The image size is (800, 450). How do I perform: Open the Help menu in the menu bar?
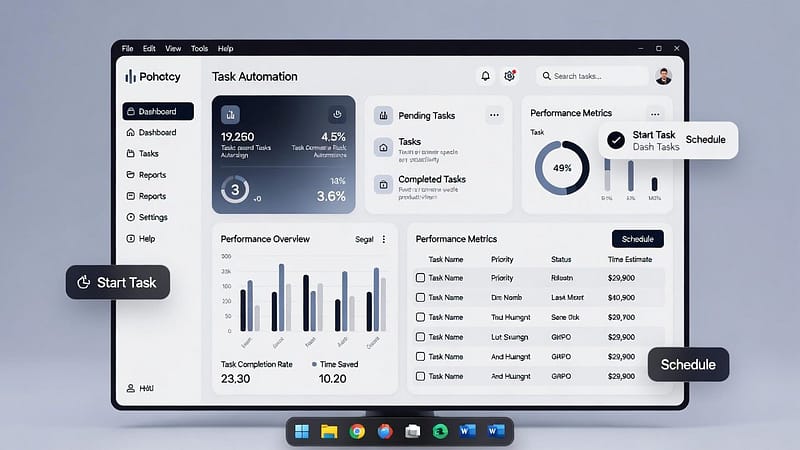(226, 48)
